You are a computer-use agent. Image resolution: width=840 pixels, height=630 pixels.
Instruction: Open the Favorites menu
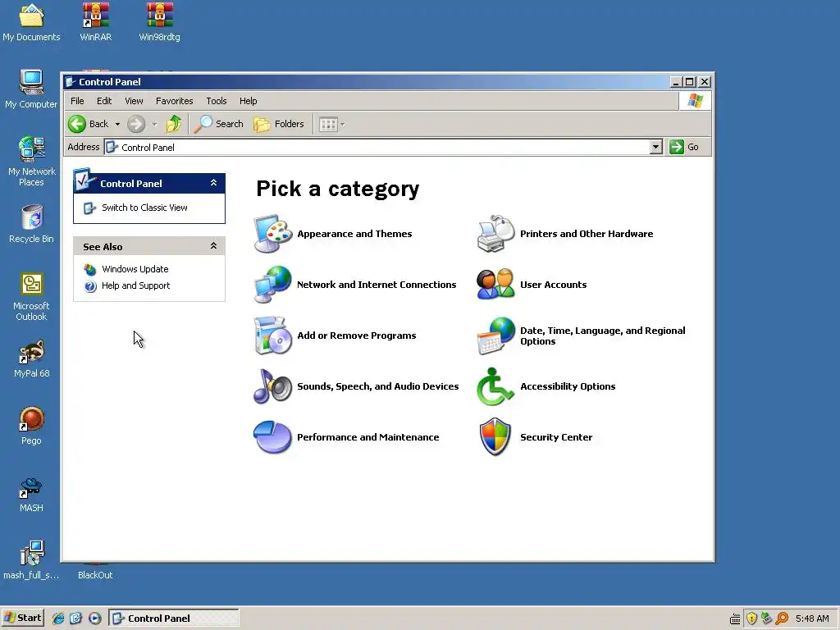pos(174,101)
